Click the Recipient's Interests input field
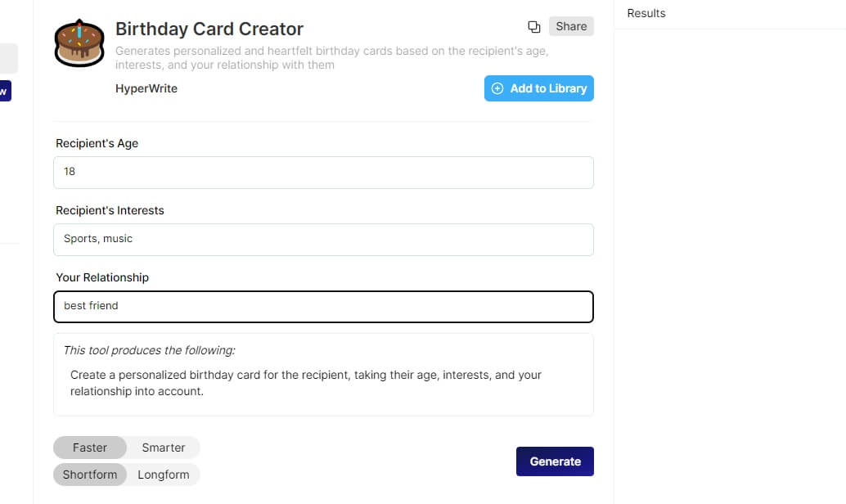846x504 pixels. pyautogui.click(x=324, y=240)
